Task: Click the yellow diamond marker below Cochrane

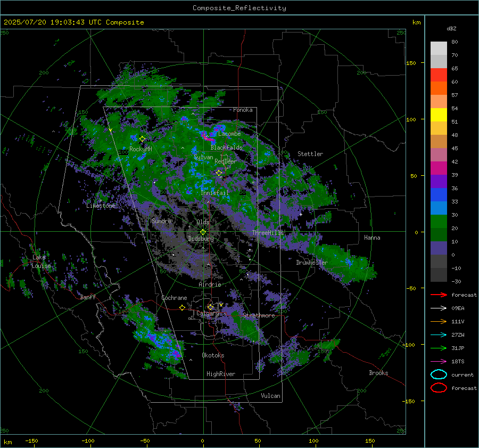Action: [183, 307]
